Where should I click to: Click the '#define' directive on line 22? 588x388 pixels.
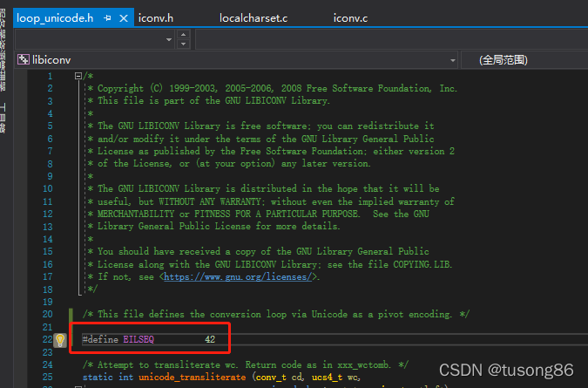[x=100, y=339]
